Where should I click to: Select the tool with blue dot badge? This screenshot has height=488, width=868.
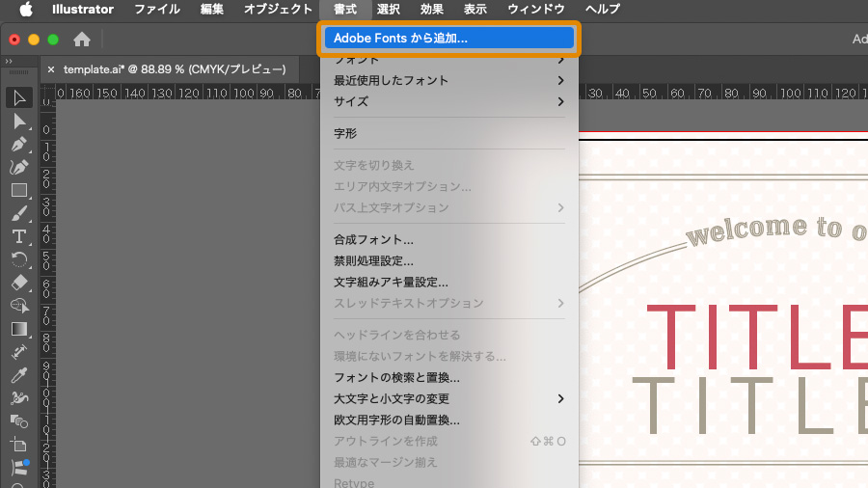pyautogui.click(x=19, y=468)
